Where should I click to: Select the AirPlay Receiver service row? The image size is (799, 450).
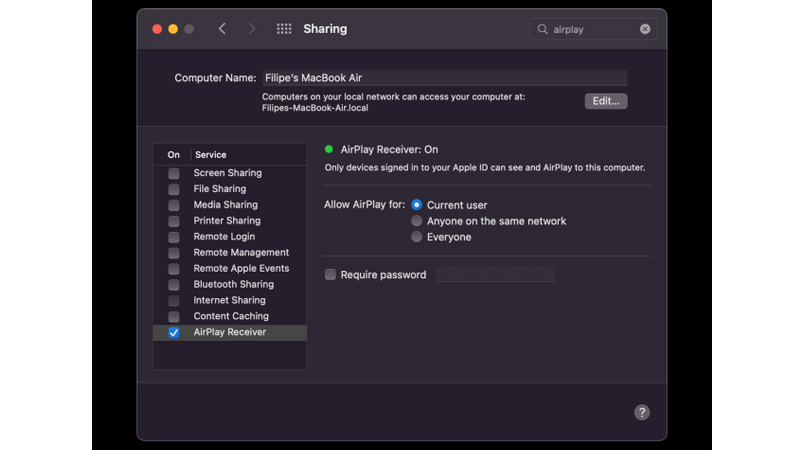(230, 332)
